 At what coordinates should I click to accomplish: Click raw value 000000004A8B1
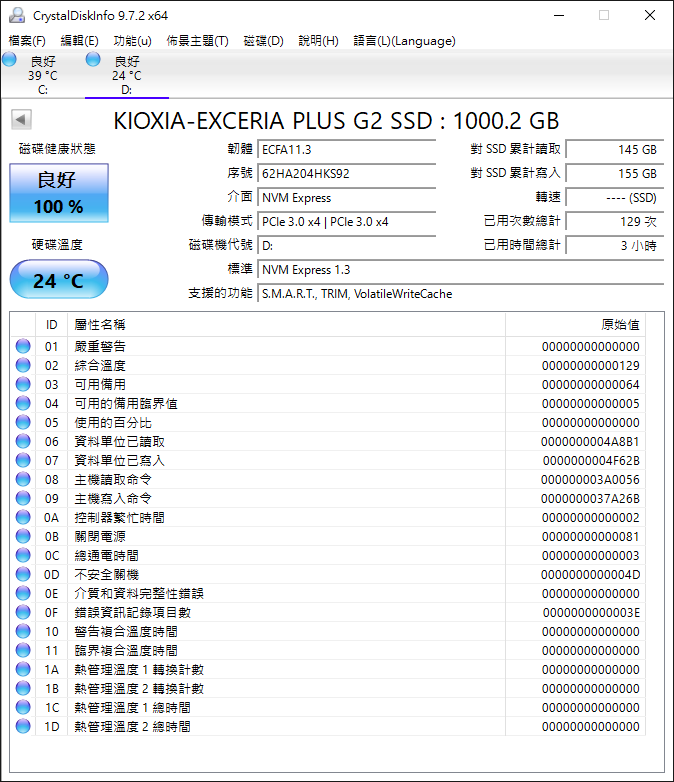tap(590, 441)
